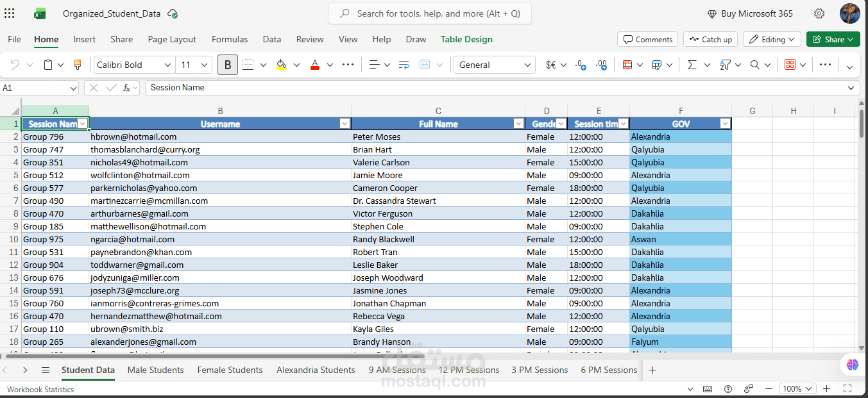Select the Format Painter brush
Image resolution: width=868 pixels, height=398 pixels.
pyautogui.click(x=78, y=65)
